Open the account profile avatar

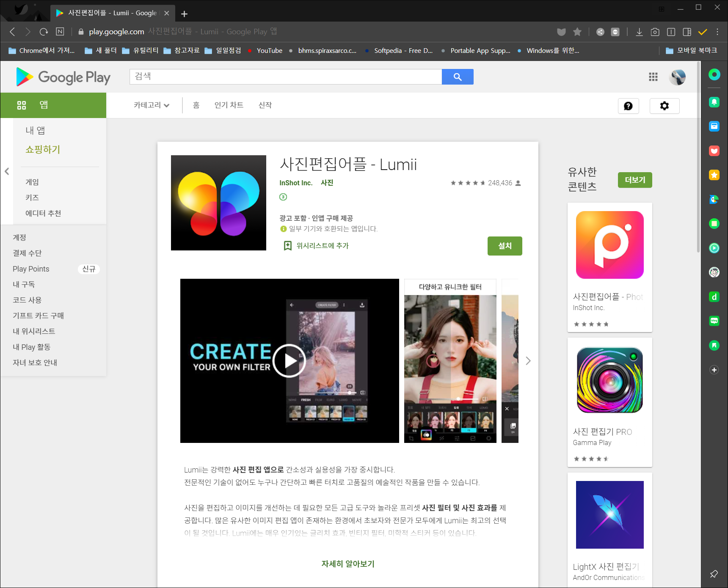(x=677, y=77)
